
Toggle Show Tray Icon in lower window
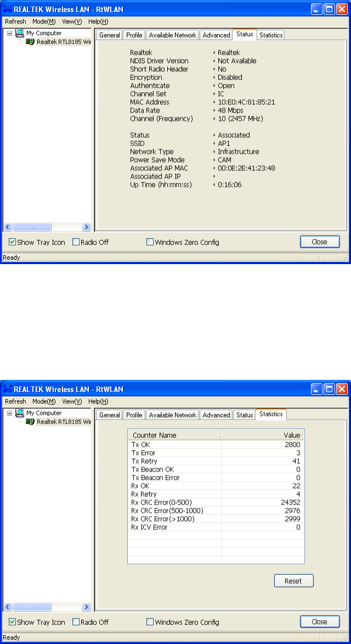click(12, 622)
